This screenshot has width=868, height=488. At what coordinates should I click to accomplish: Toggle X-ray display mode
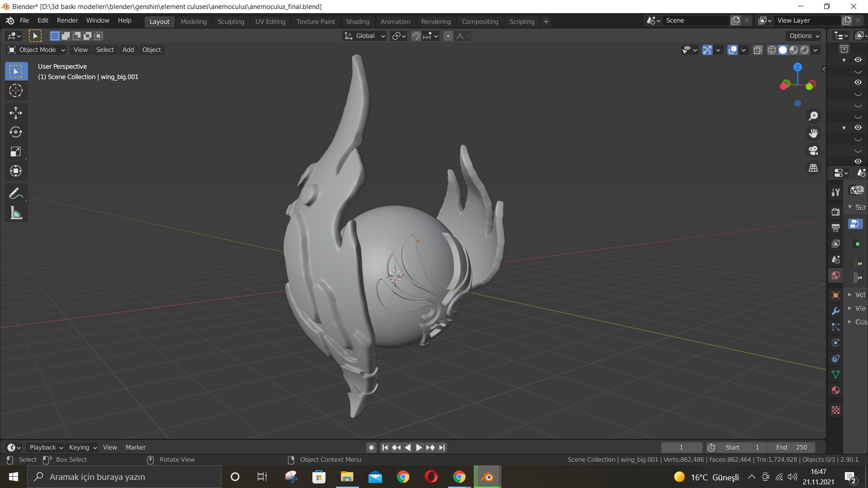coord(758,50)
